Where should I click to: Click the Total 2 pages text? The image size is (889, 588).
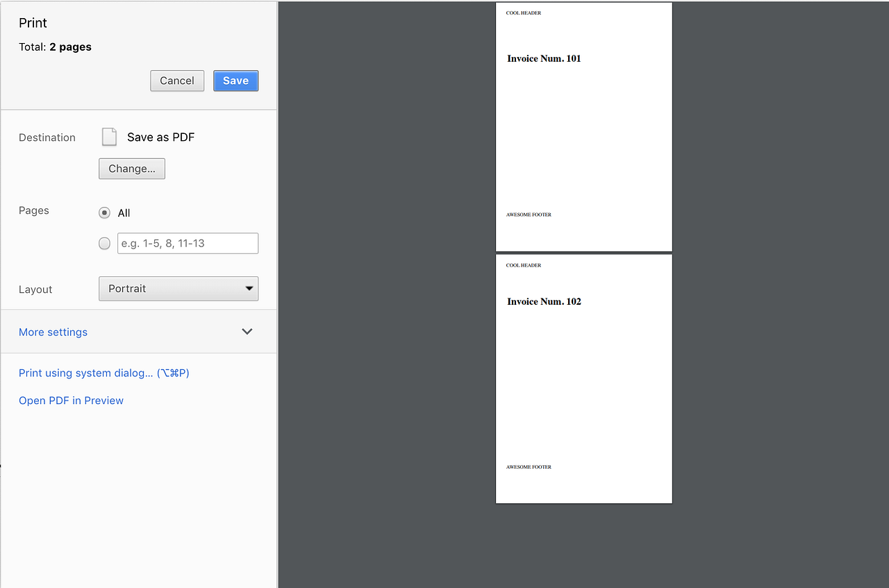(x=55, y=47)
